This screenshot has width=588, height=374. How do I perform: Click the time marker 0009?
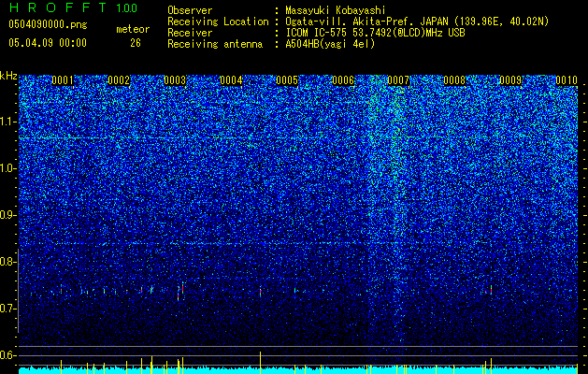click(510, 80)
